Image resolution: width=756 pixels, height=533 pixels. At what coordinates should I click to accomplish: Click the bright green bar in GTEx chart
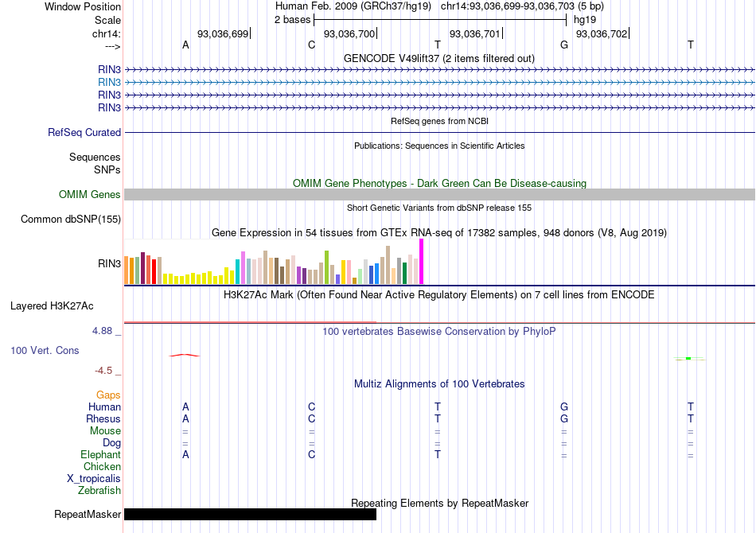[x=327, y=267]
